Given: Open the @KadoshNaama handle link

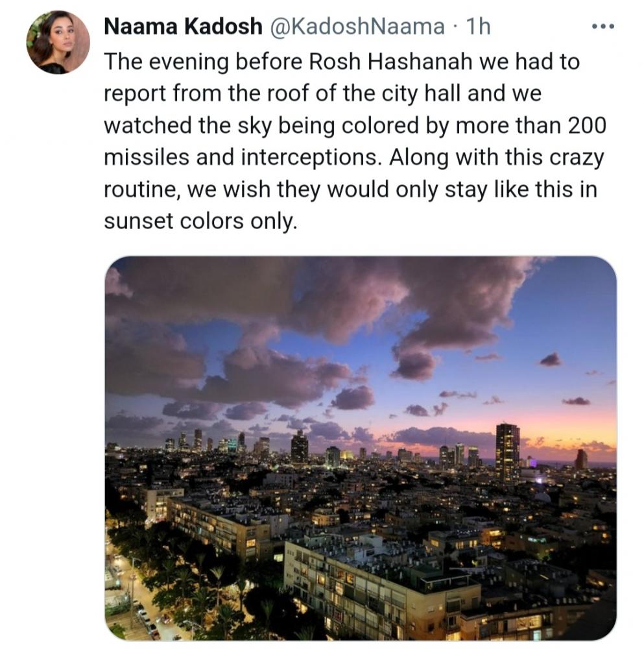Looking at the screenshot, I should (x=357, y=27).
